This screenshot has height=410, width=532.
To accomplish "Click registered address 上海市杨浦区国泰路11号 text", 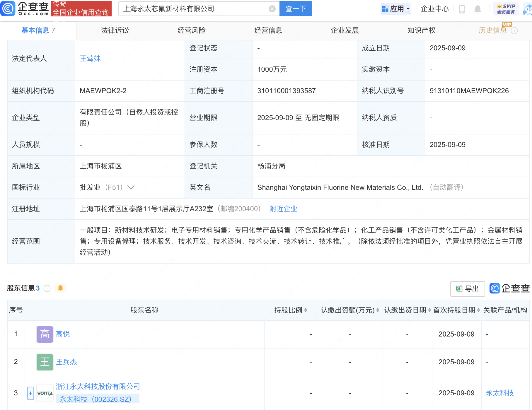I will tap(146, 209).
